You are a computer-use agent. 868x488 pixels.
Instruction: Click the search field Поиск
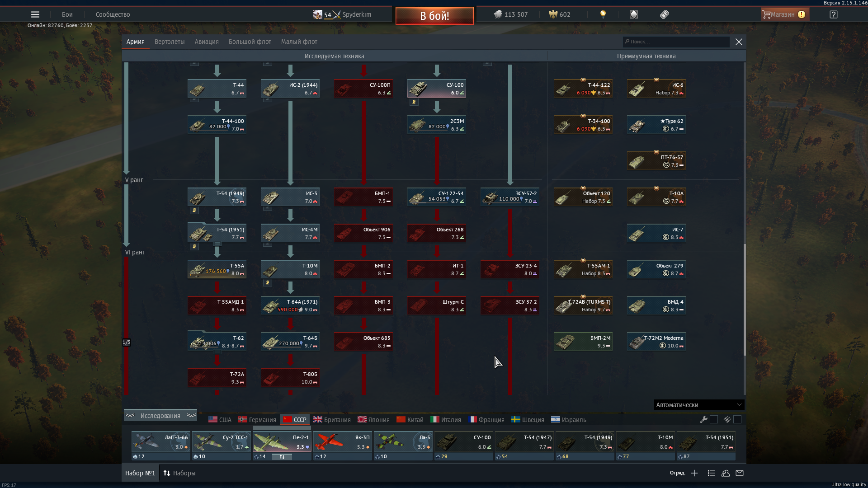676,42
